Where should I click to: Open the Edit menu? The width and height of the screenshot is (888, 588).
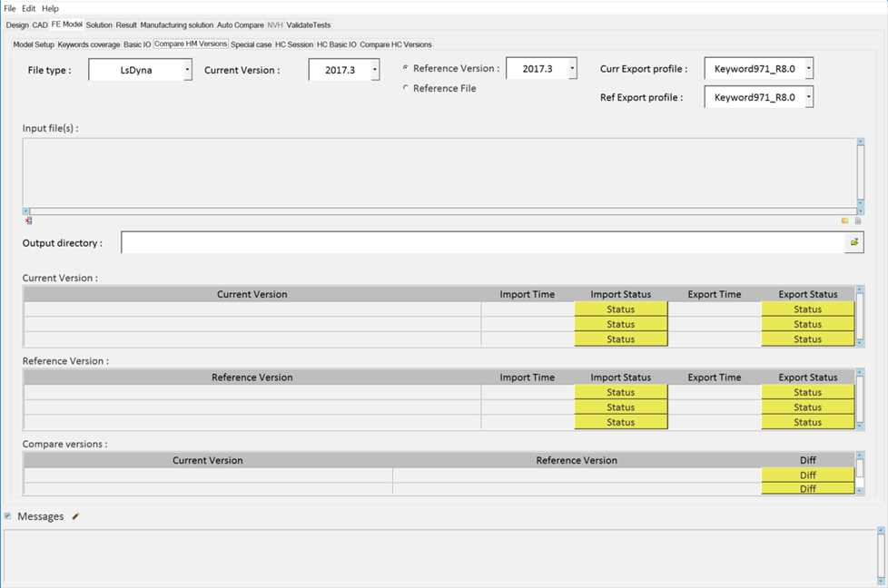29,8
